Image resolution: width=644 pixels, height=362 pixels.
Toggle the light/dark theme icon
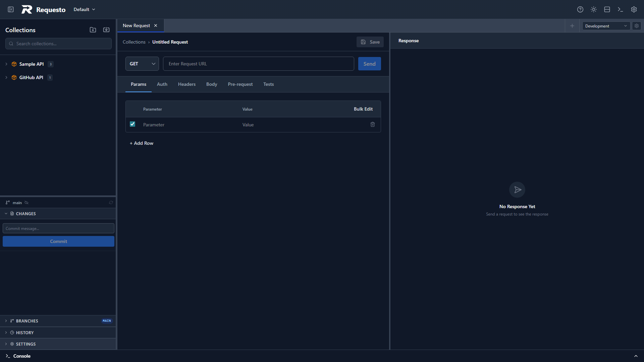coord(594,9)
